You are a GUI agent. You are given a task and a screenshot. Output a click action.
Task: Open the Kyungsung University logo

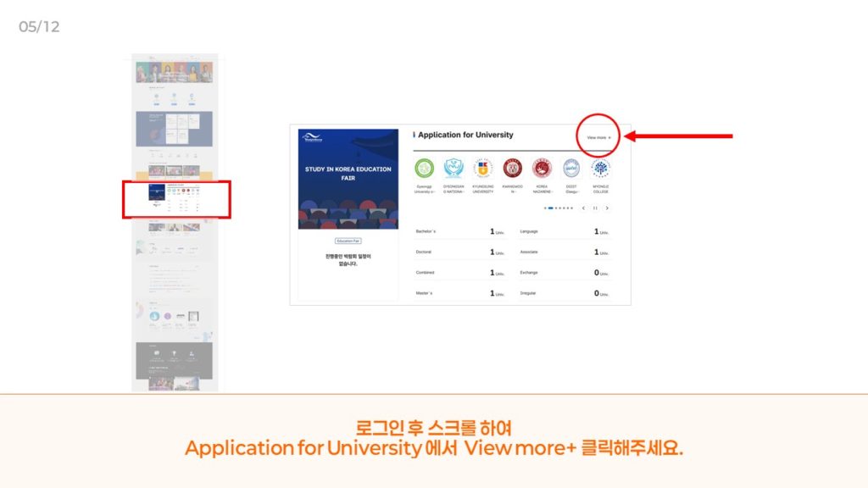tap(482, 168)
